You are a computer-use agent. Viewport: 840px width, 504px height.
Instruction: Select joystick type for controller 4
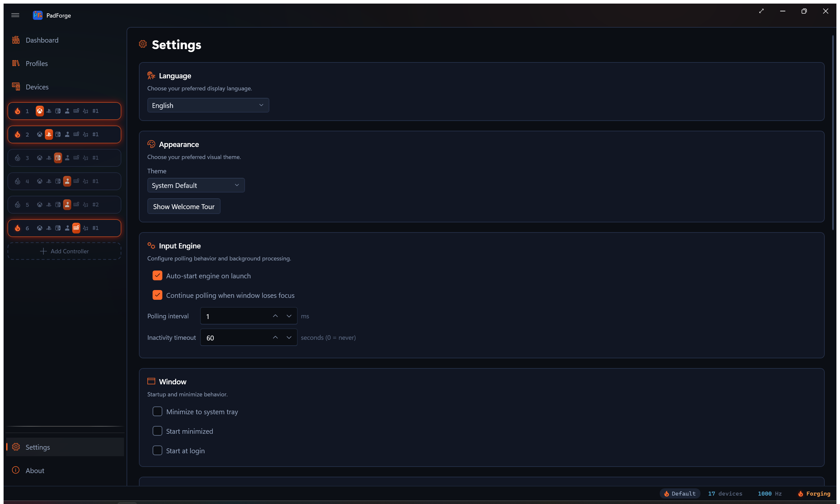[67, 181]
